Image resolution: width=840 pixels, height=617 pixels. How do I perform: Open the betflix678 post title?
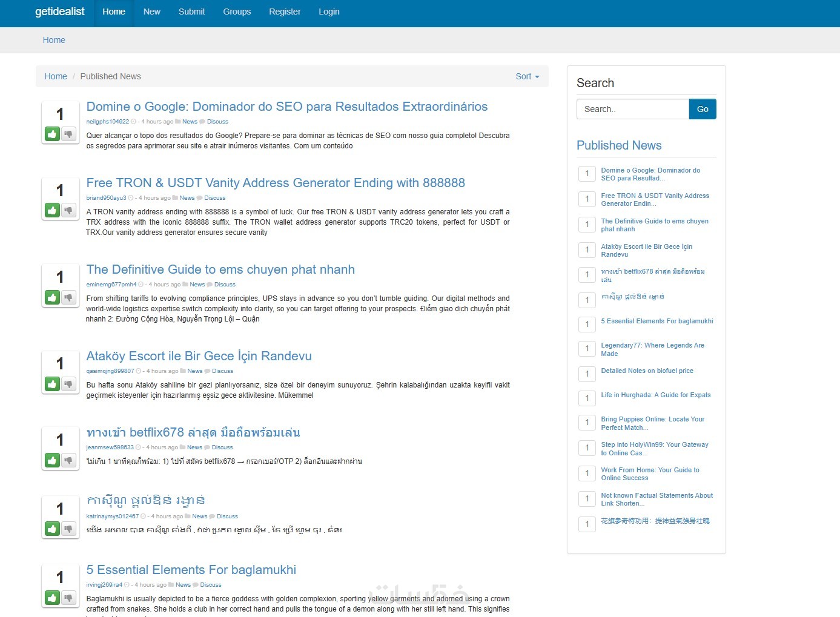pyautogui.click(x=193, y=432)
